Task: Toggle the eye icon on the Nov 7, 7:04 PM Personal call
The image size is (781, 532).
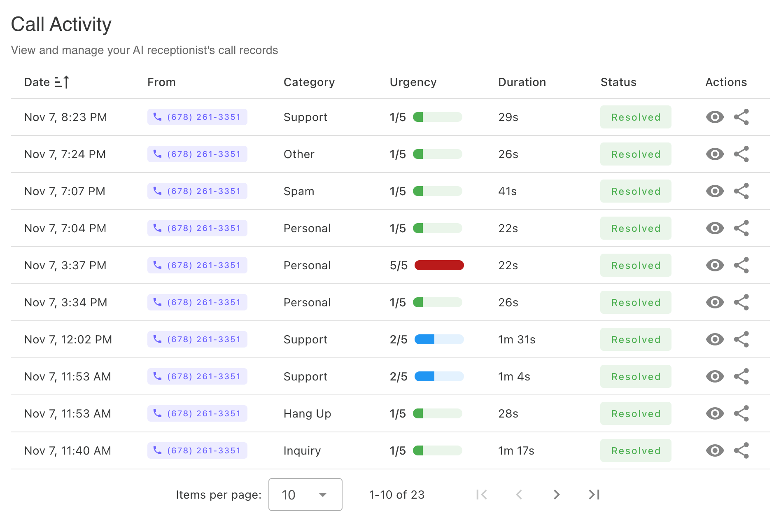Action: pos(715,228)
